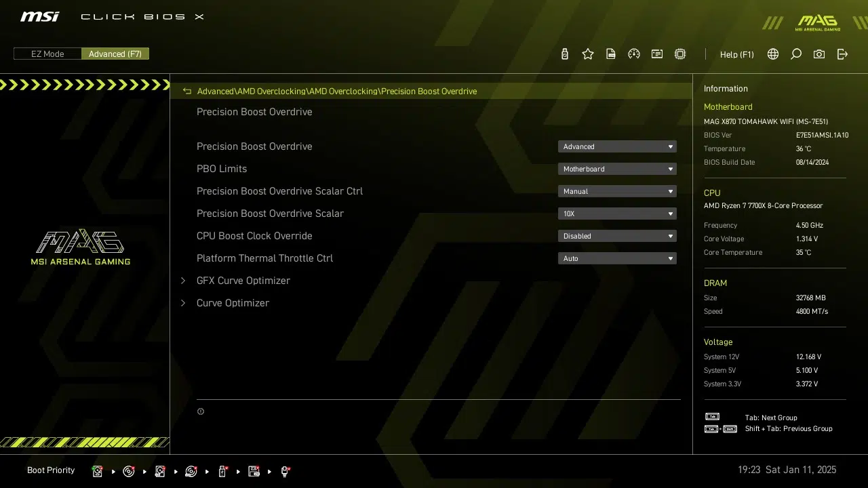
Task: Click the clock reading 19:23 Sat Jan 11, 2025
Action: (787, 470)
